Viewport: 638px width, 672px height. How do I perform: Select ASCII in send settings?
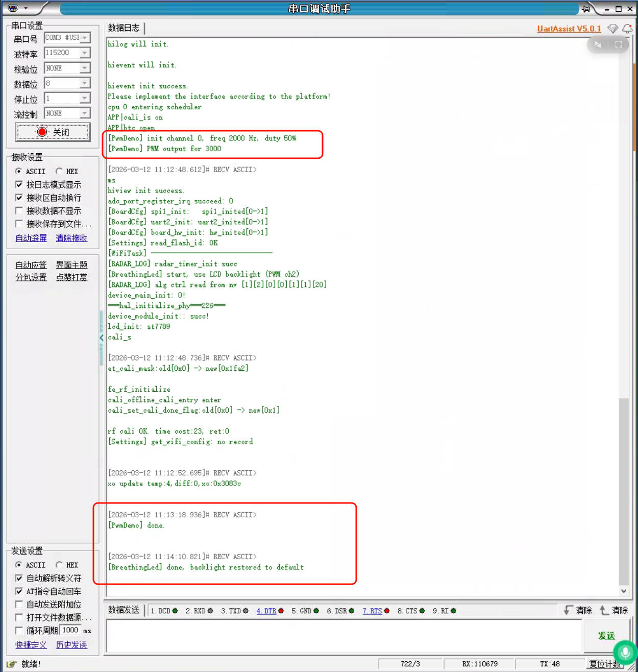(x=19, y=565)
